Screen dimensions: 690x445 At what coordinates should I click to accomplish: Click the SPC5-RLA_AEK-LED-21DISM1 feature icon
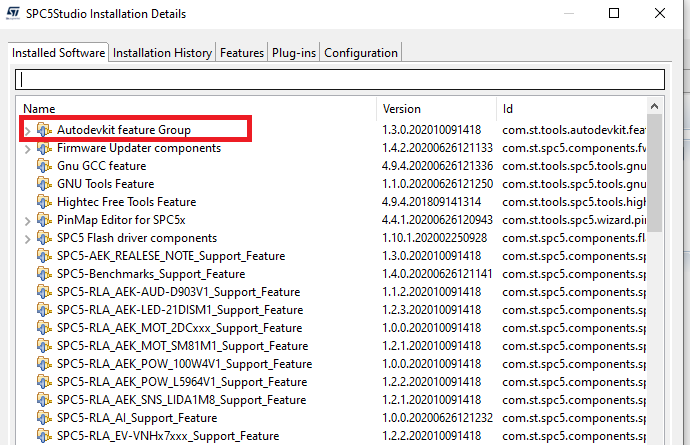click(44, 310)
